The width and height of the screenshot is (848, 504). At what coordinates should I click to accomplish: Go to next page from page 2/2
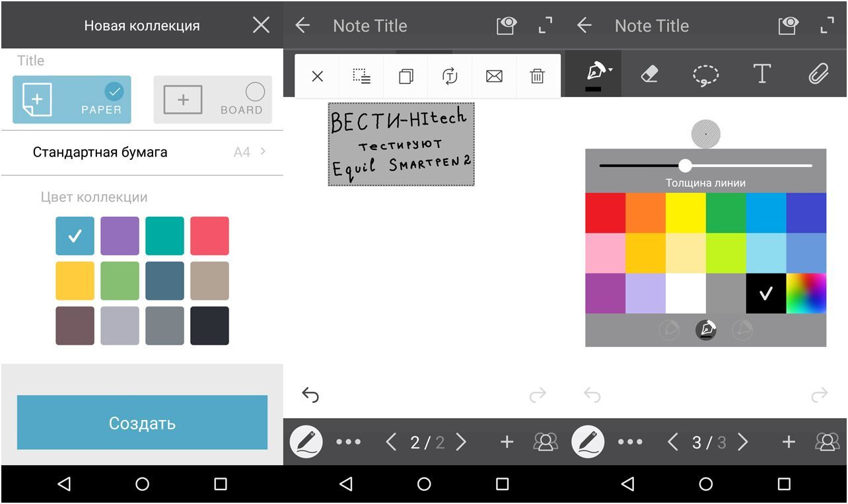tap(462, 442)
